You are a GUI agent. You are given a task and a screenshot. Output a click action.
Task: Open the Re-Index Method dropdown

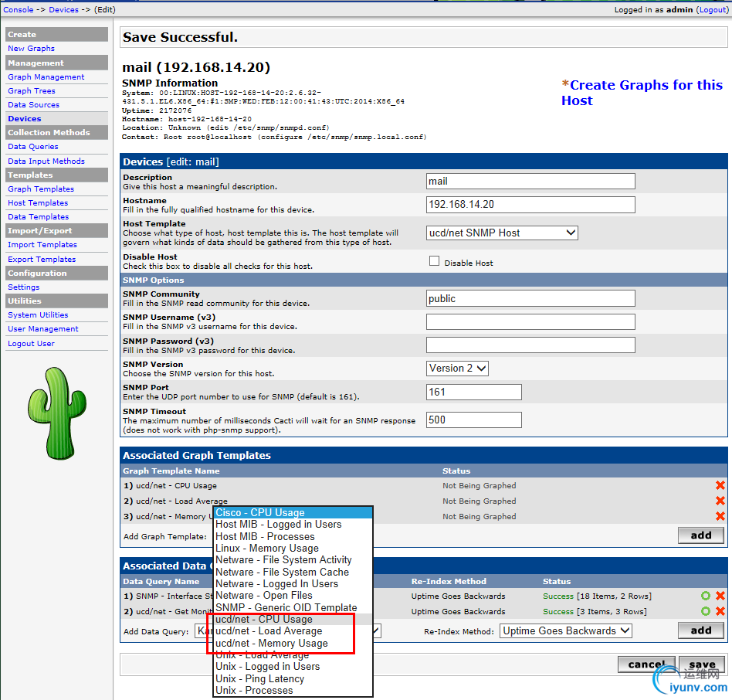pos(566,631)
